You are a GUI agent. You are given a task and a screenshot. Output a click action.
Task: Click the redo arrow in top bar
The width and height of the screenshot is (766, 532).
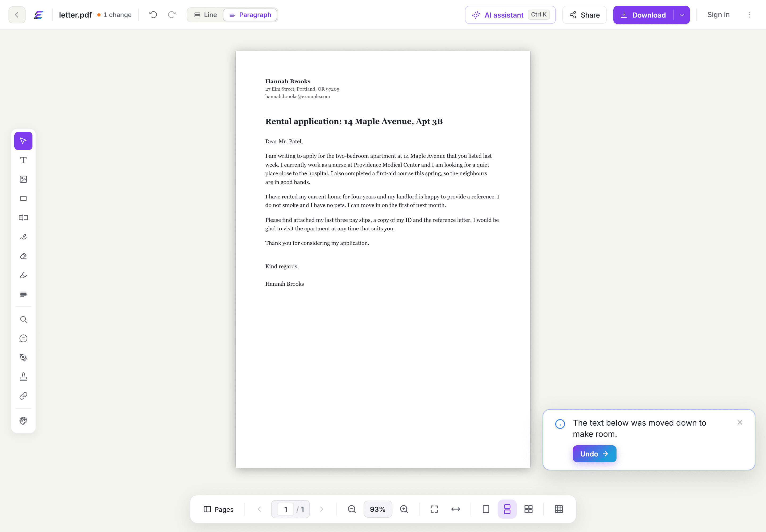(x=172, y=15)
